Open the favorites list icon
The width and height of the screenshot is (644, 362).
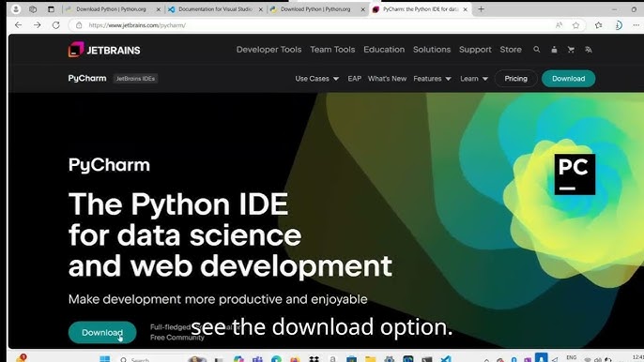pyautogui.click(x=598, y=25)
